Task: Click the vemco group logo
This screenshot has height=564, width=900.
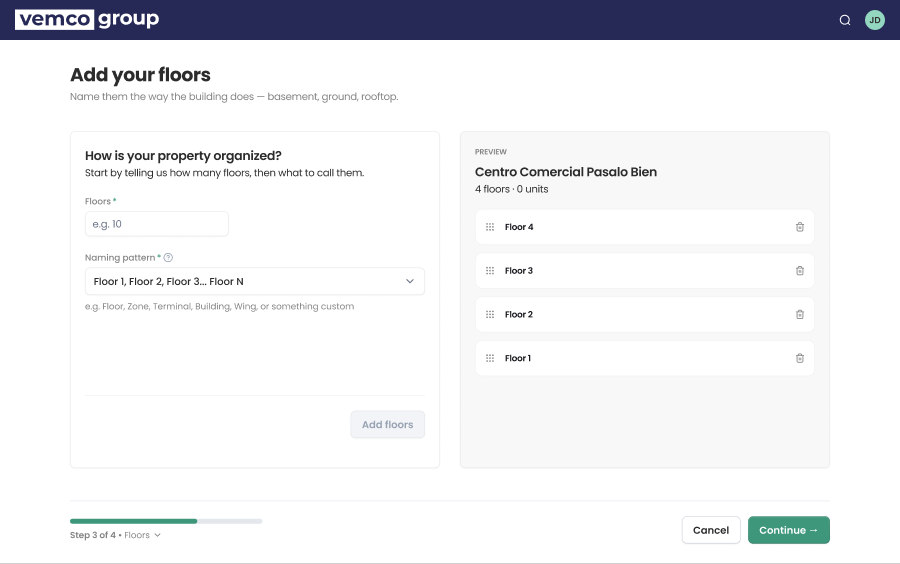Action: [x=87, y=20]
